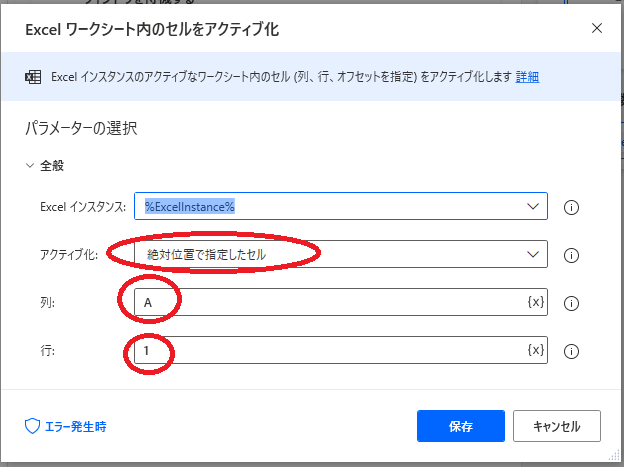Show info tooltip for 行 field
This screenshot has height=467, width=627.
click(572, 351)
